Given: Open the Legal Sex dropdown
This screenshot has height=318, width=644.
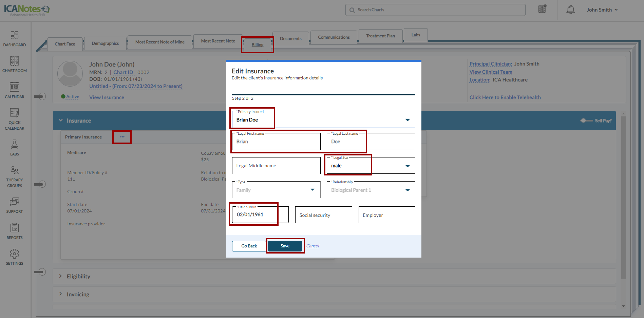Looking at the screenshot, I should 408,166.
